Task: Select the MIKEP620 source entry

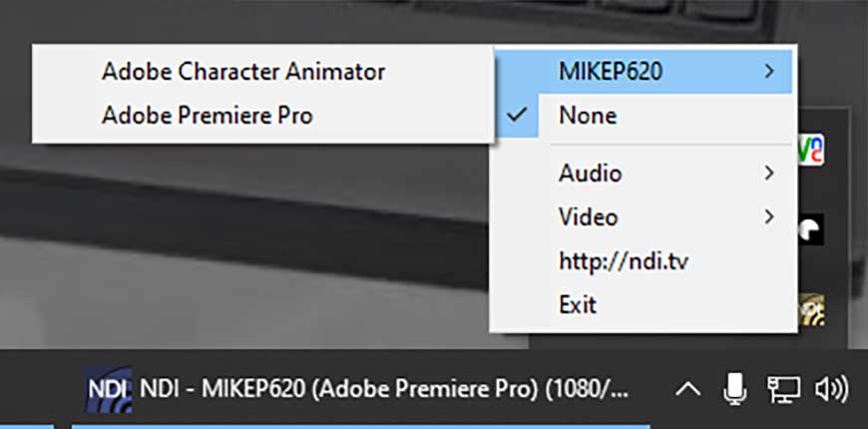Action: pos(644,72)
